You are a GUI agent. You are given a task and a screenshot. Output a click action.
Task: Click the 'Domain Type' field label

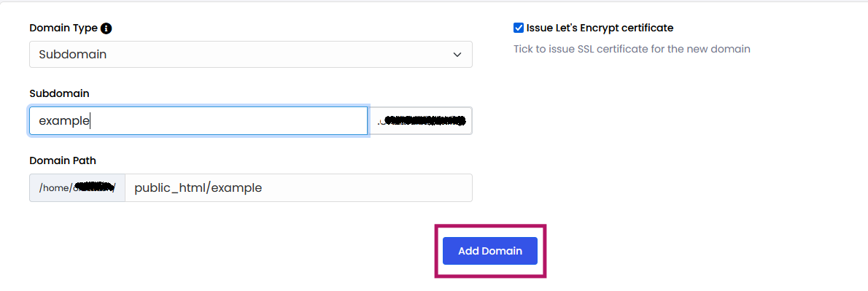tap(63, 28)
